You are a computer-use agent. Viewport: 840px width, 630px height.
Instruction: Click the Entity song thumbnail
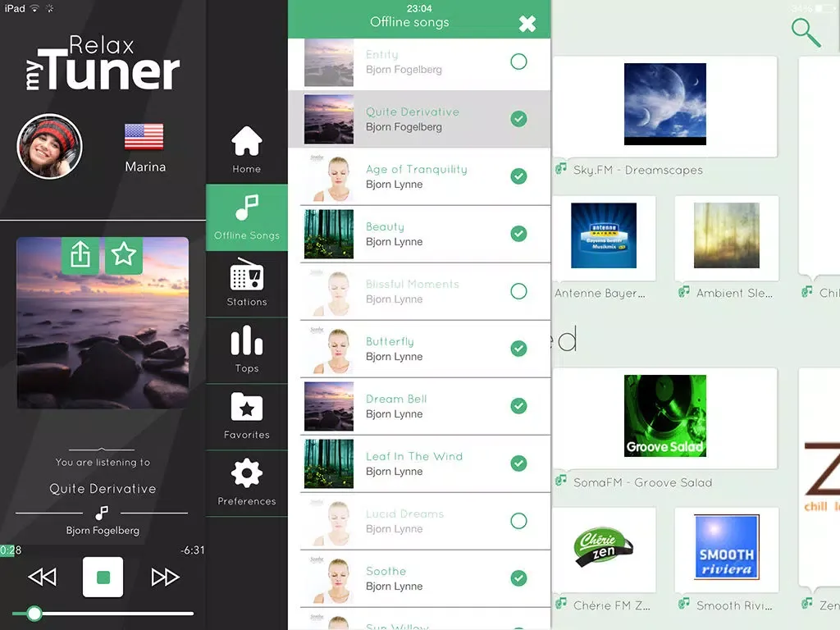click(x=329, y=62)
